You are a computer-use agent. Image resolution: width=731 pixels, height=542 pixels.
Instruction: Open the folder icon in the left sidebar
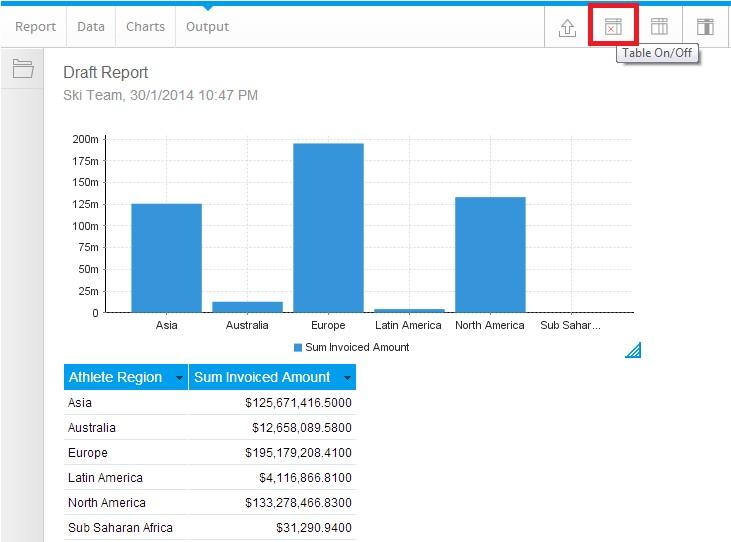(23, 68)
